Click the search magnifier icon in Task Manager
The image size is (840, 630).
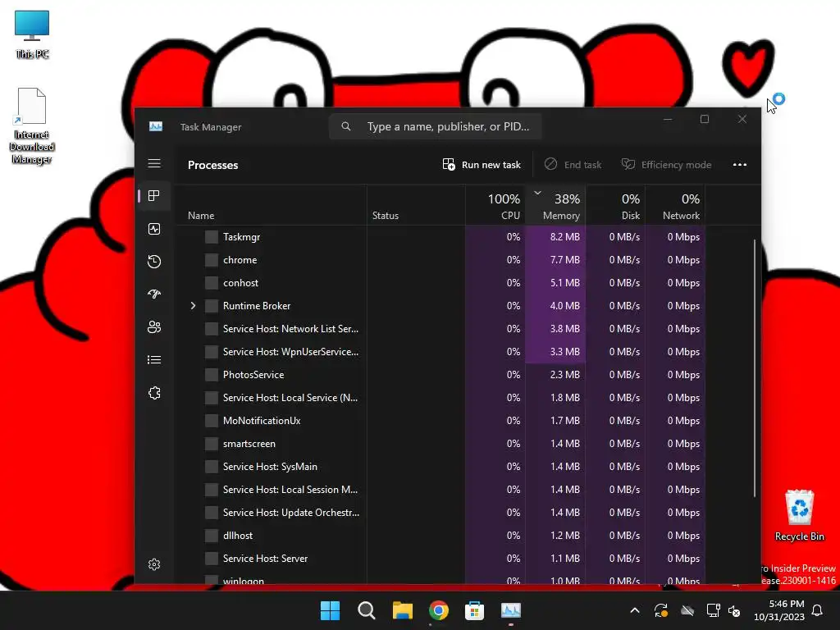click(346, 126)
